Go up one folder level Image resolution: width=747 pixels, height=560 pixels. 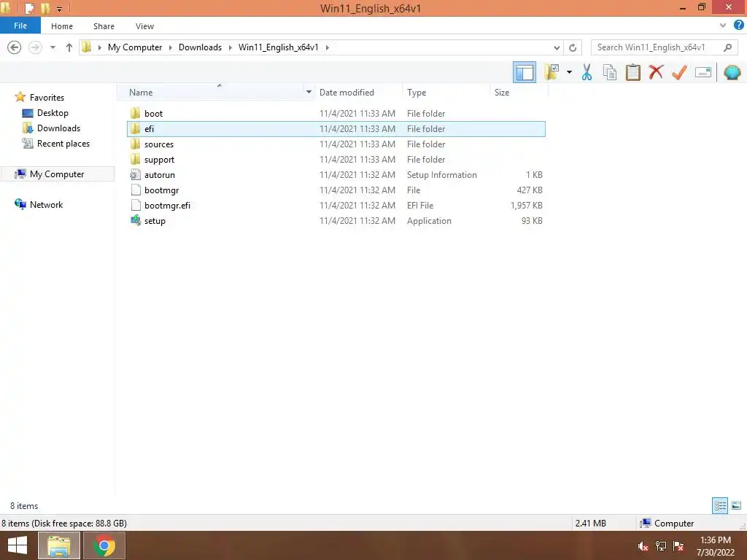click(69, 47)
